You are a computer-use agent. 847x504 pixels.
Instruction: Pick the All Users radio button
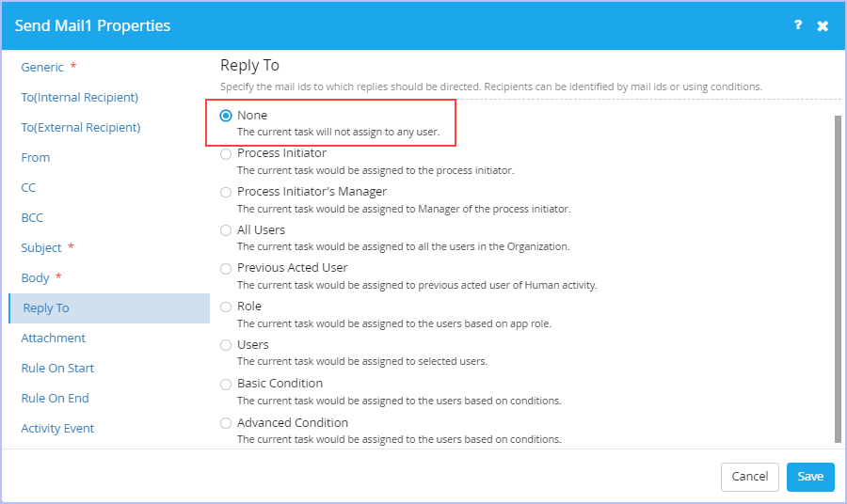point(226,230)
